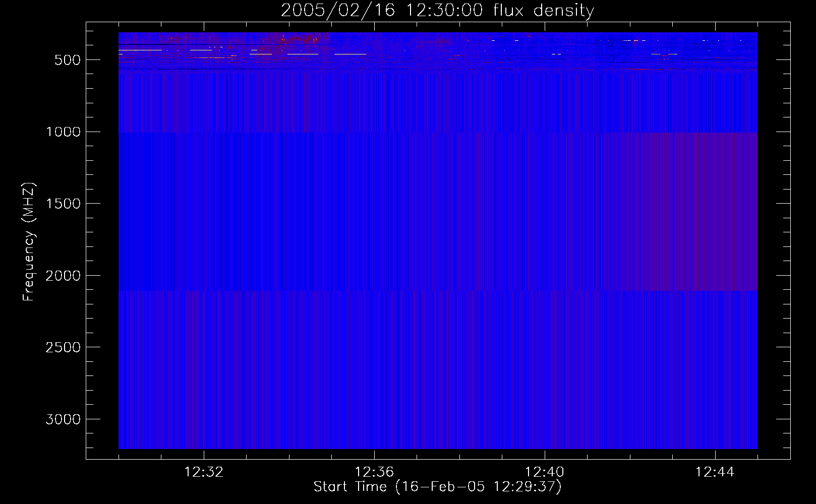Click the 'Frequency (MHZ)' axis label
This screenshot has width=816, height=504.
tap(29, 242)
